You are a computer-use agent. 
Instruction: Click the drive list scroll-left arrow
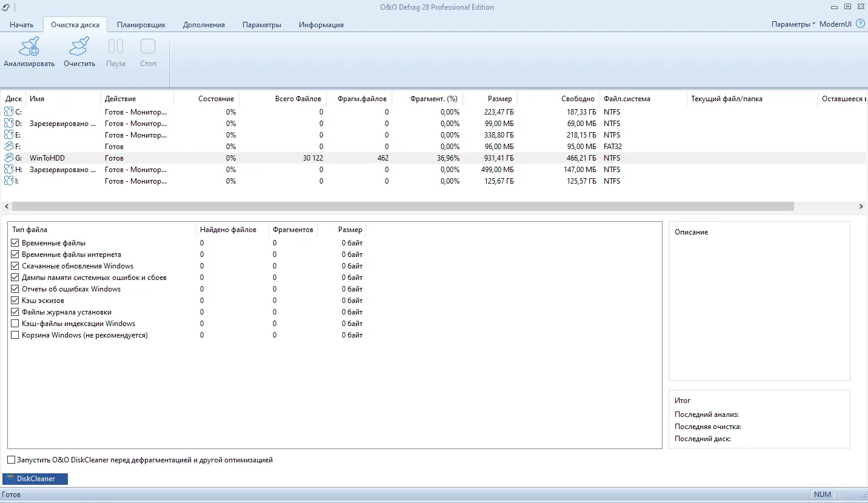pos(6,207)
